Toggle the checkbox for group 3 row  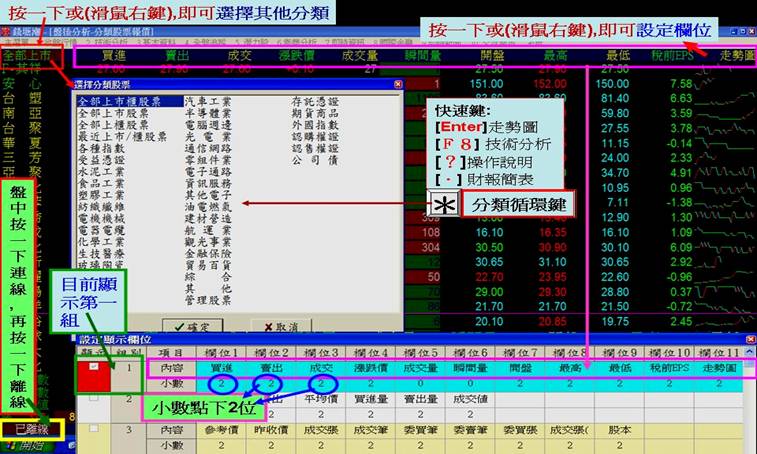click(x=95, y=430)
